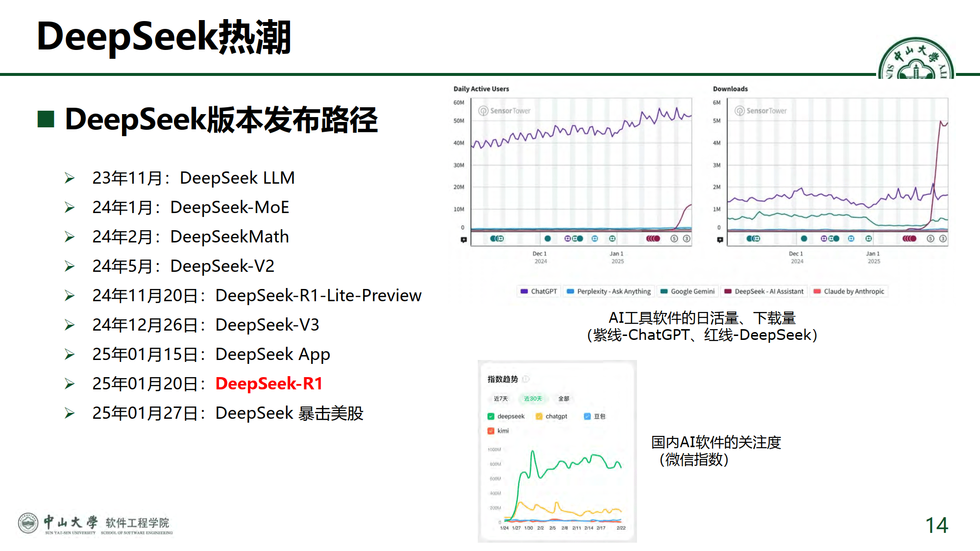Click the info icon next to 指数趋势
The image size is (980, 551).
[x=526, y=379]
